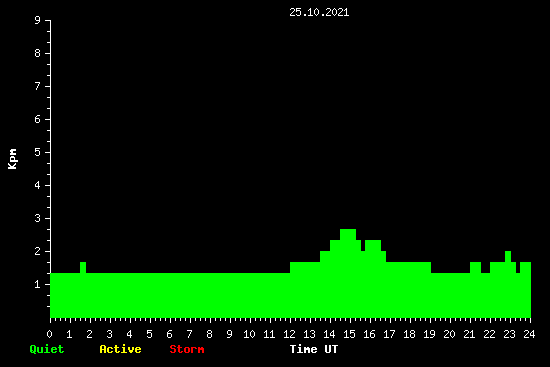The width and height of the screenshot is (550, 367).
Task: Click the tallest green peak near hour 15
Action: coord(348,234)
